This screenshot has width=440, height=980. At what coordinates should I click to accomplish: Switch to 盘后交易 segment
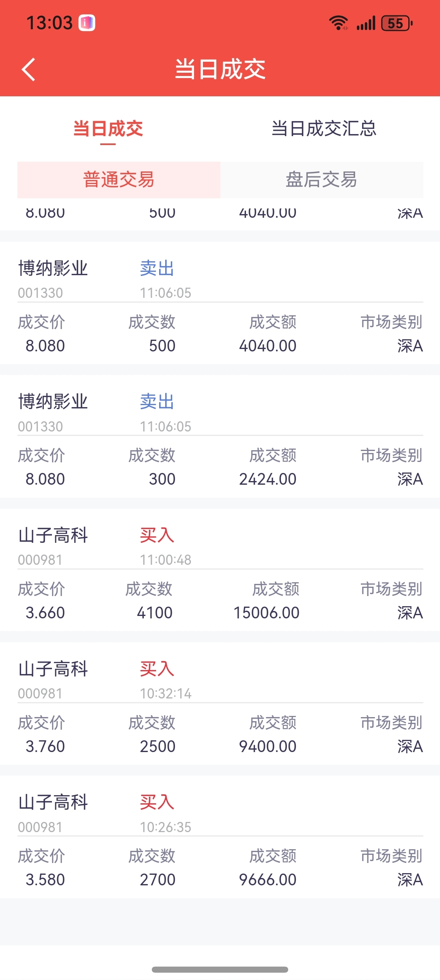[321, 180]
